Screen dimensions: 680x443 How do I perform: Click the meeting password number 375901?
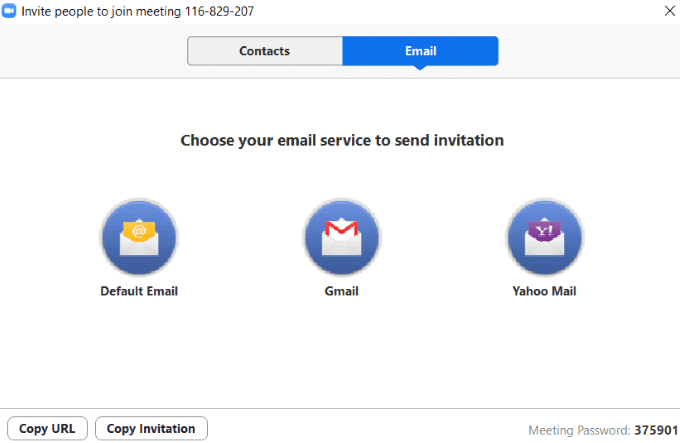[x=655, y=430]
